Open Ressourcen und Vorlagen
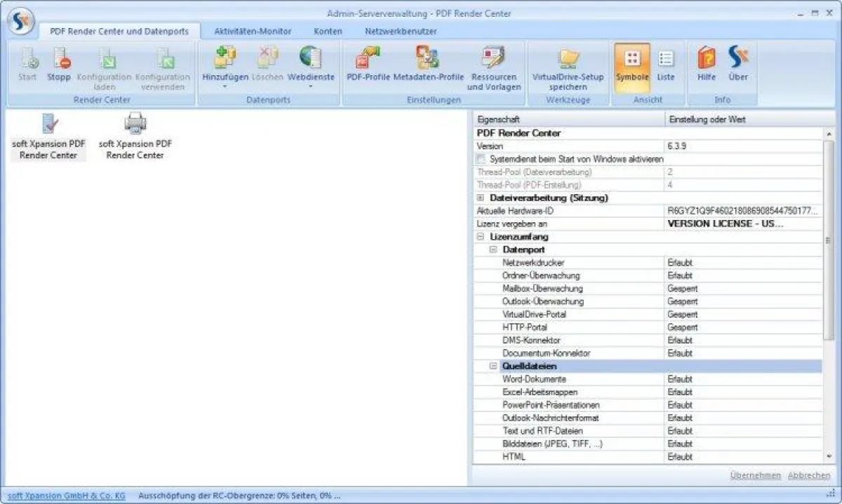Screen dimensions: 842x504 pos(494,69)
